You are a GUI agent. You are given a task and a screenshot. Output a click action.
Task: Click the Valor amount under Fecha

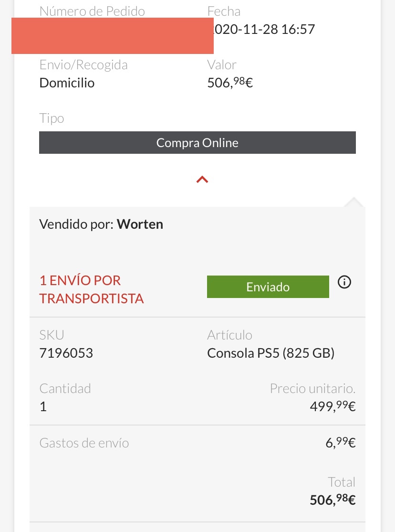click(230, 83)
